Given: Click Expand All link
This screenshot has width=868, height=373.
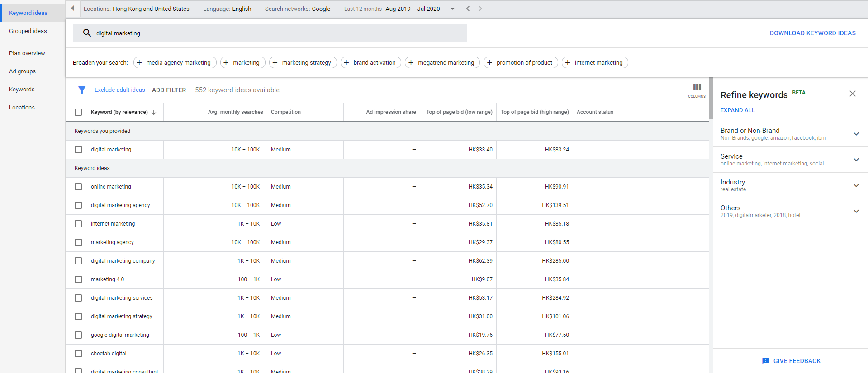Looking at the screenshot, I should click(x=737, y=110).
